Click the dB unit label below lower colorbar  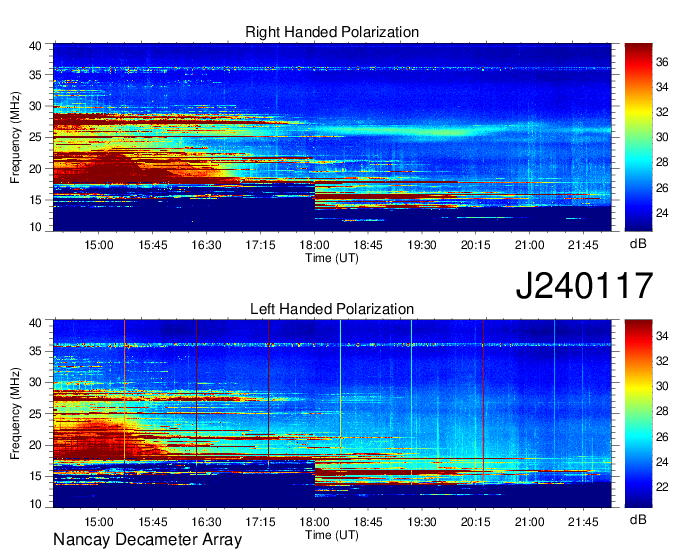pyautogui.click(x=638, y=519)
